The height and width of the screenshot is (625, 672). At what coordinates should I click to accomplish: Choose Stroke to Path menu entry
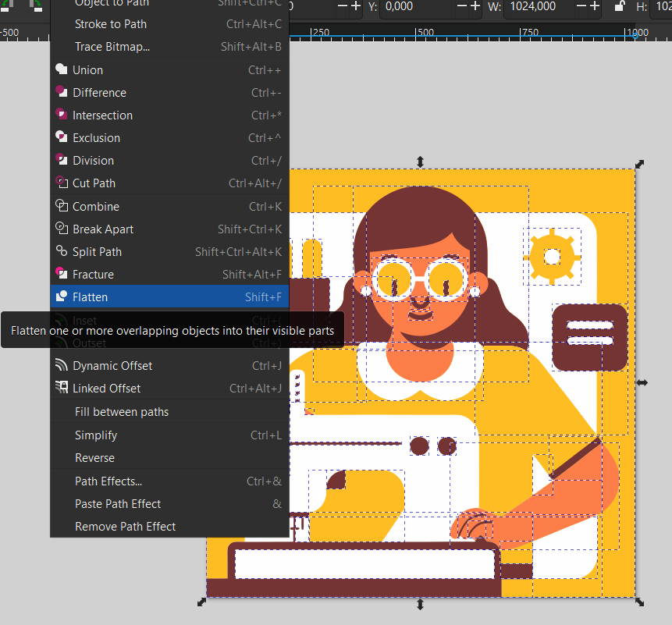169,24
